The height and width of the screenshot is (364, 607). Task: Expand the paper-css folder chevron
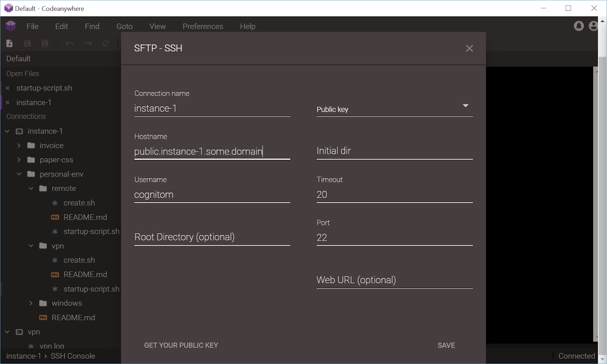(x=19, y=160)
